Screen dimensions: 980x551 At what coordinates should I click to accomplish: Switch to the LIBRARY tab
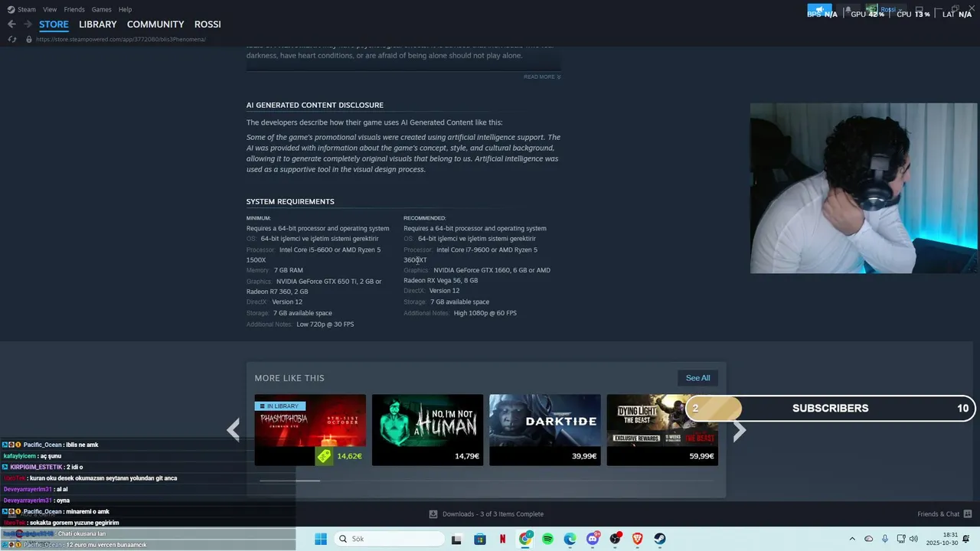click(98, 24)
